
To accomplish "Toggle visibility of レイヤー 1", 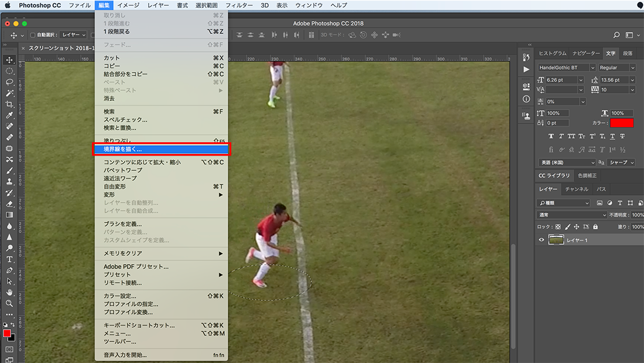I will point(542,240).
